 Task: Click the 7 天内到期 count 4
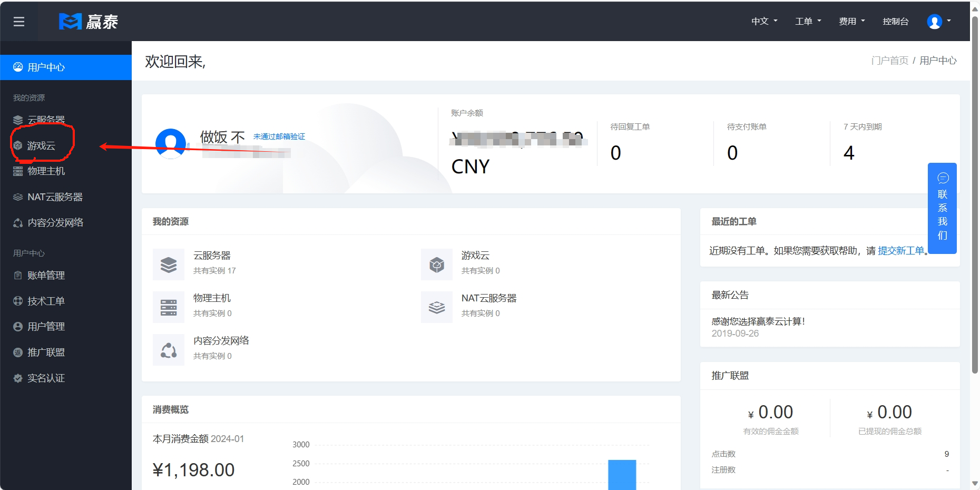point(849,153)
